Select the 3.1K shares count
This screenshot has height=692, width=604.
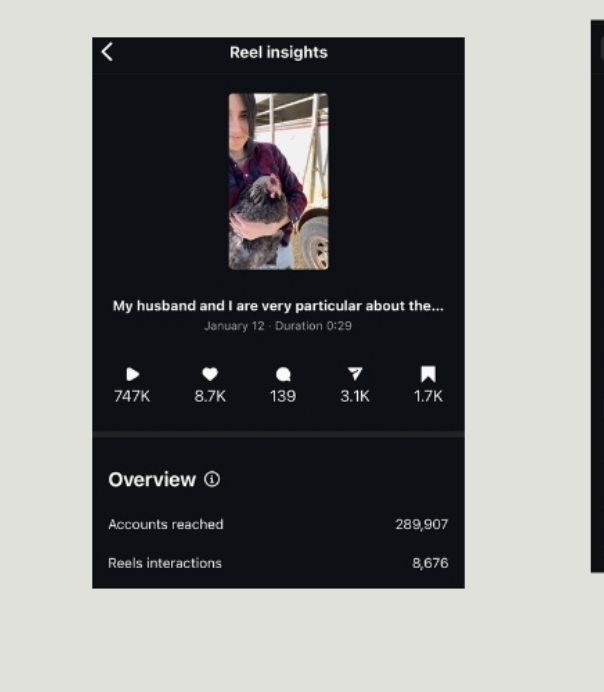tap(355, 396)
